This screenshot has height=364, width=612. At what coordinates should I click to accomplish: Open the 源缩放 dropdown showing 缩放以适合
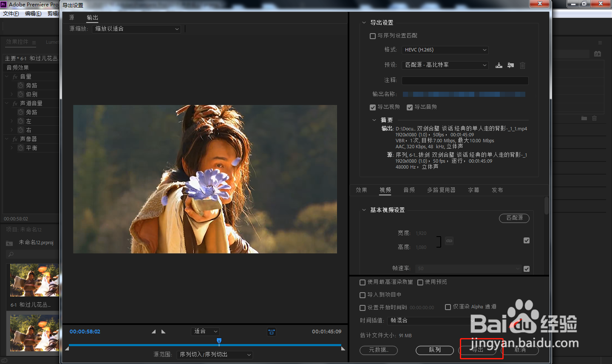[136, 29]
